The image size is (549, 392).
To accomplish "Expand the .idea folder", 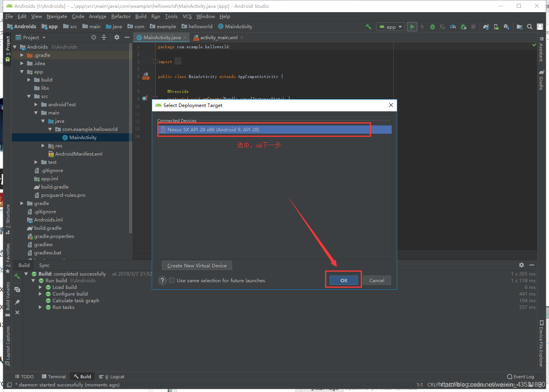I will click(x=22, y=64).
